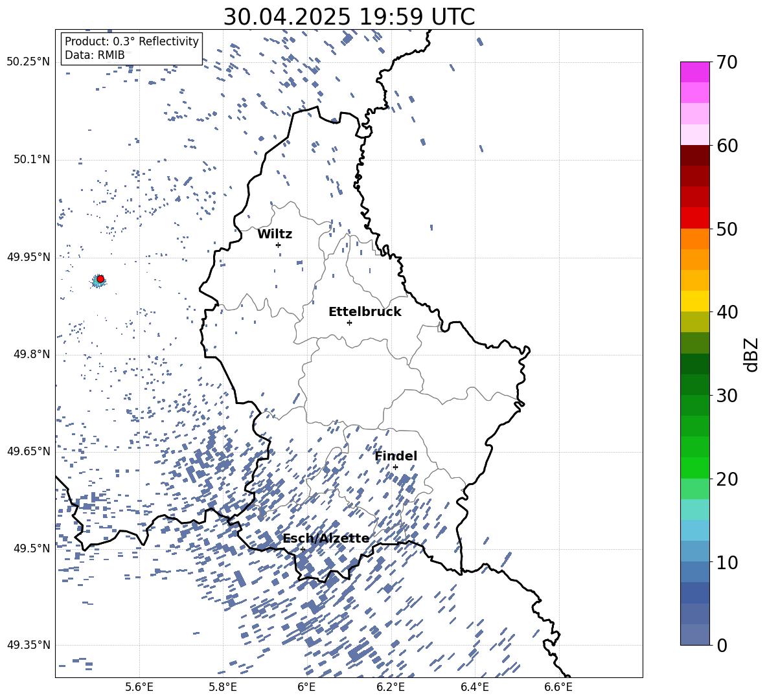The image size is (767, 700).
Task: Click the 6.6°E longitude label
Action: pos(558,687)
